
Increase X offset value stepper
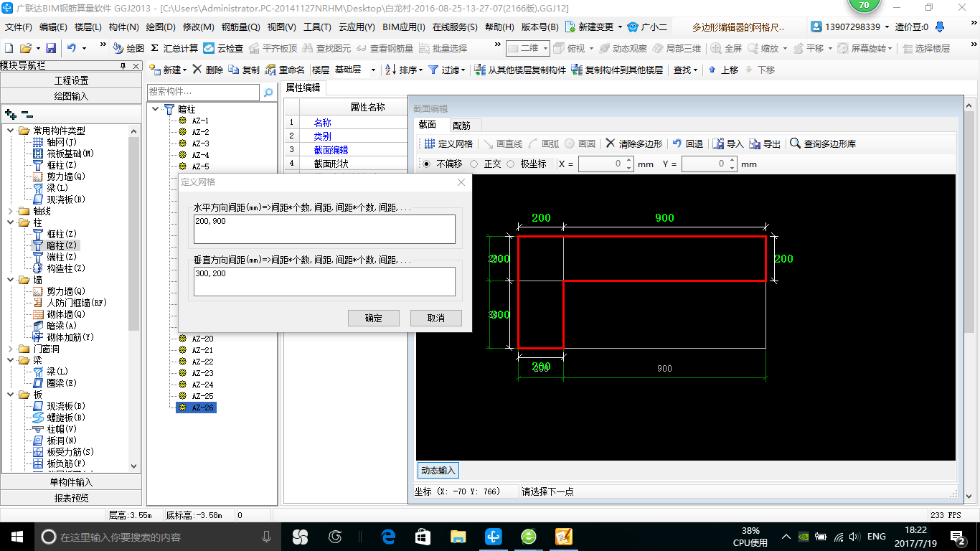pos(629,160)
